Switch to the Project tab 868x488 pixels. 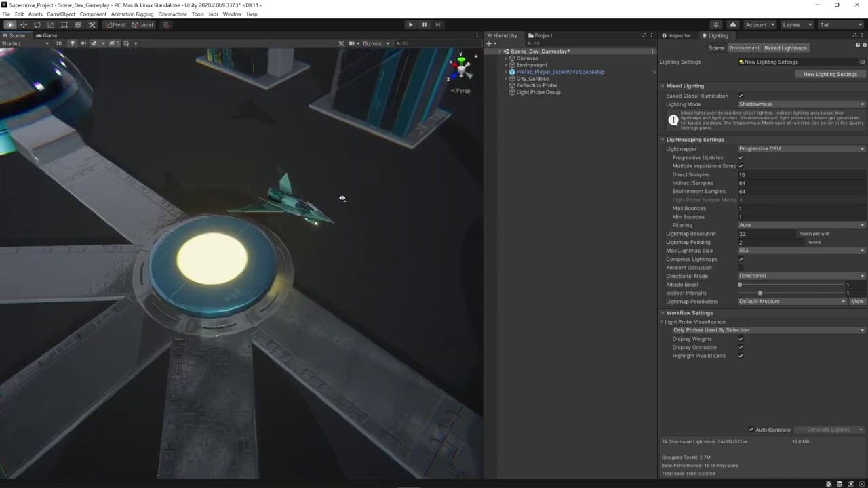coord(540,35)
